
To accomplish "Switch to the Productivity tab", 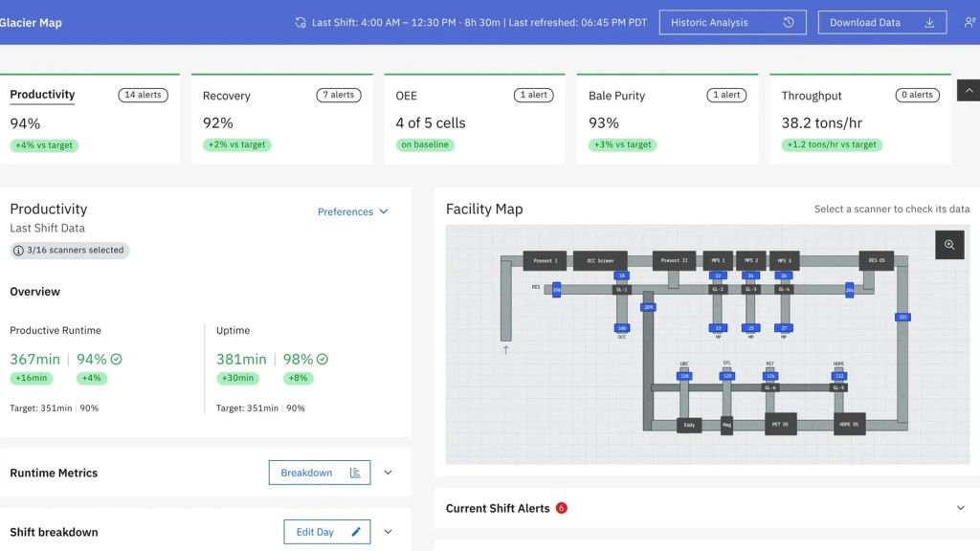I will (42, 95).
